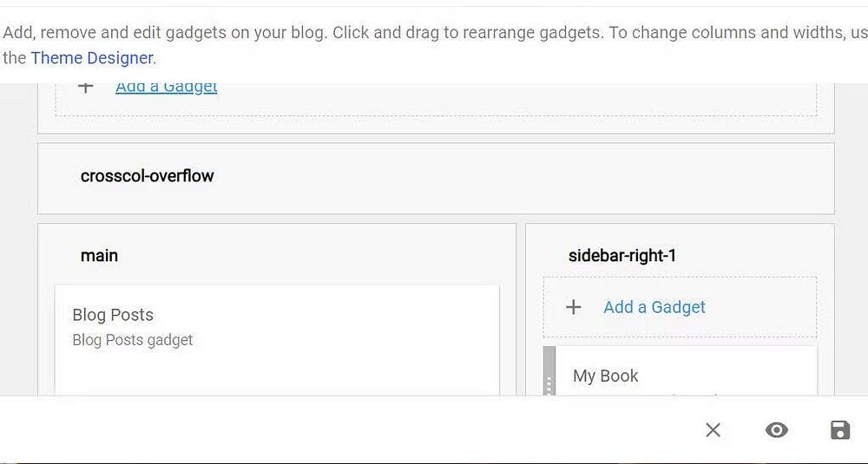Image resolution: width=868 pixels, height=464 pixels.
Task: Select the My Book gadget
Action: pos(606,376)
